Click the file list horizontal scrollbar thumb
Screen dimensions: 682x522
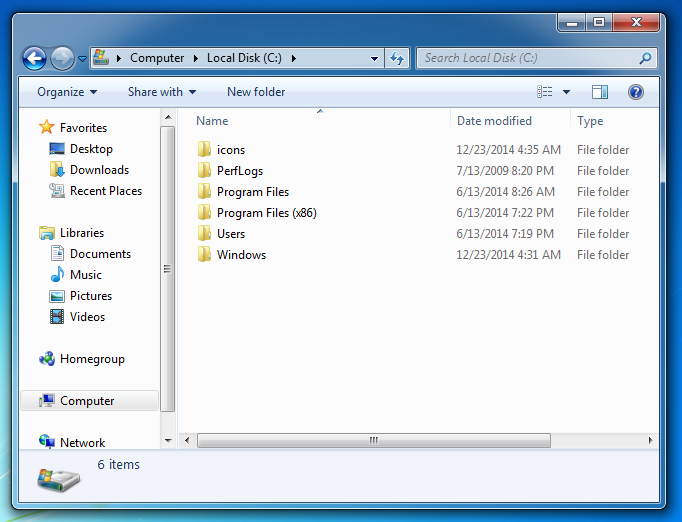point(374,440)
